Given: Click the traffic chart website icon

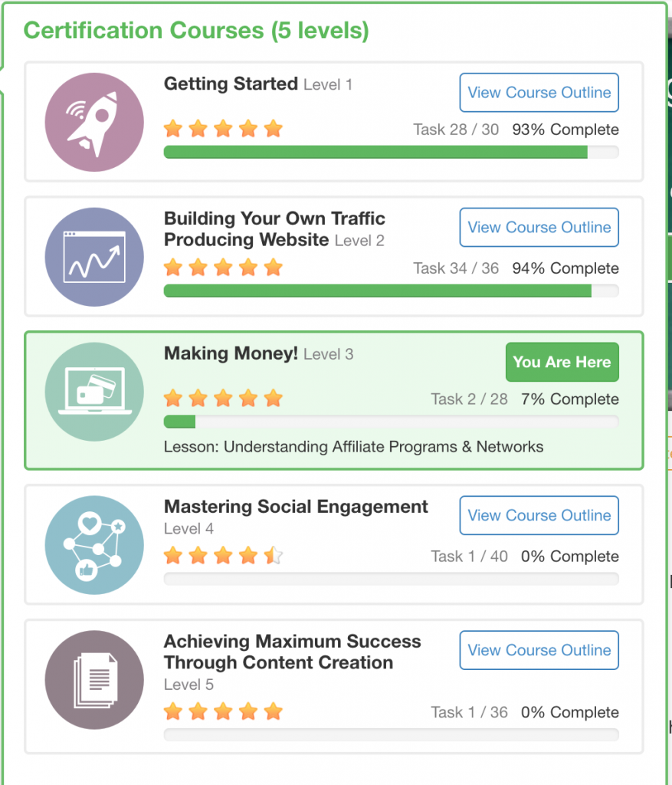Looking at the screenshot, I should tap(94, 257).
